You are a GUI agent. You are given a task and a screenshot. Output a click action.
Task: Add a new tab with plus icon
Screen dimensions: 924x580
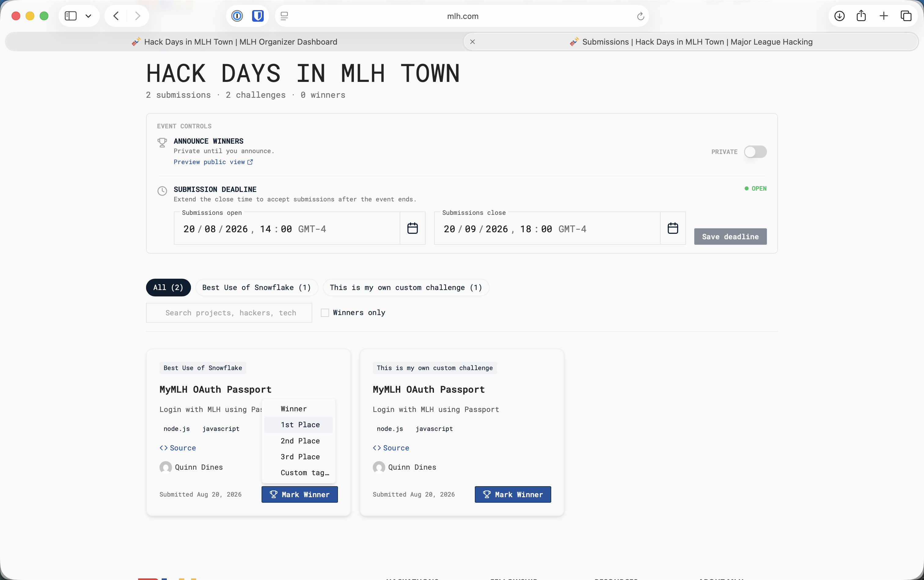tap(884, 16)
